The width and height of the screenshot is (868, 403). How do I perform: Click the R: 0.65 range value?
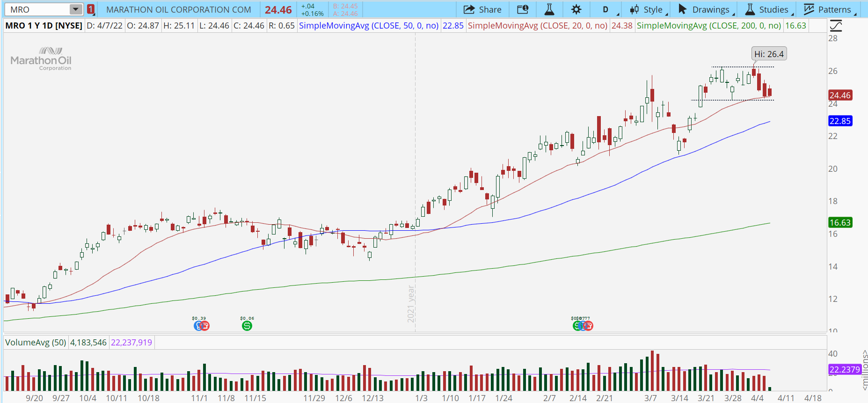click(282, 25)
